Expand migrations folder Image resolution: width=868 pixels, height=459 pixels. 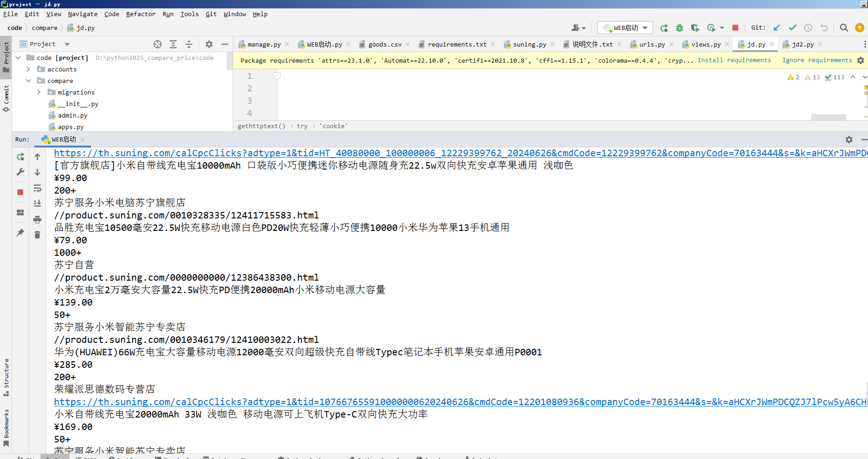39,92
